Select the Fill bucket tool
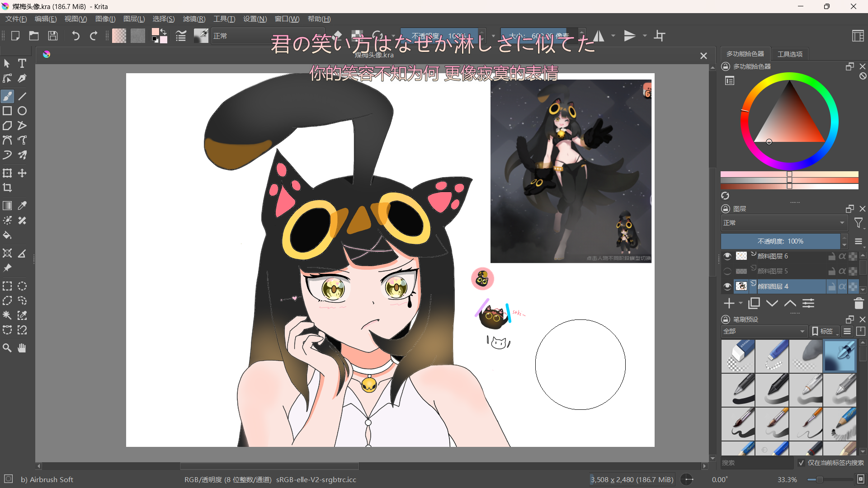868x488 pixels. (7, 235)
